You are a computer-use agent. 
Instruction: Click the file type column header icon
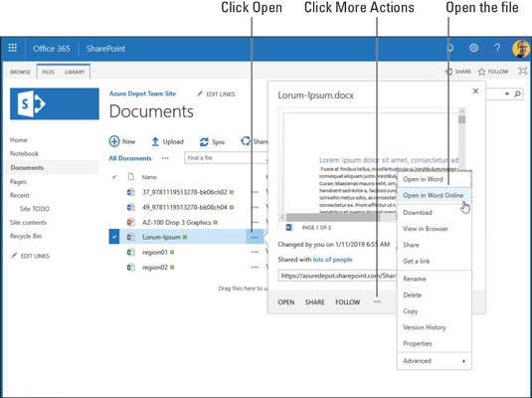point(130,176)
